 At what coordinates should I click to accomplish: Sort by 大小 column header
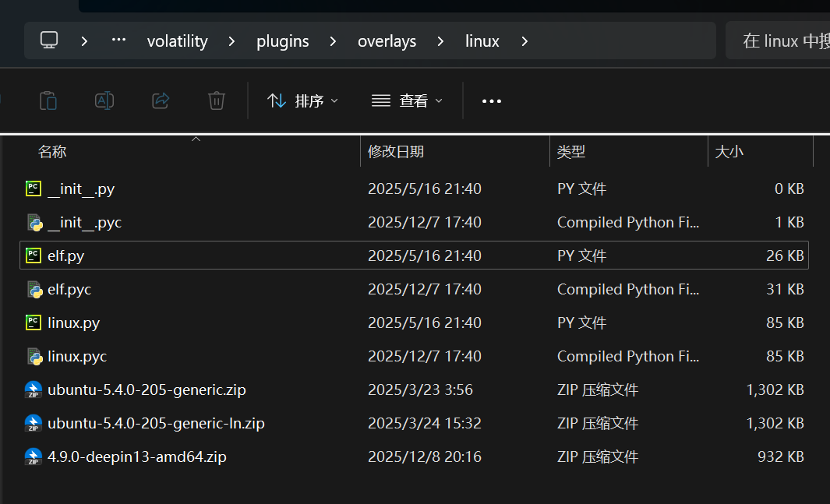pyautogui.click(x=729, y=152)
